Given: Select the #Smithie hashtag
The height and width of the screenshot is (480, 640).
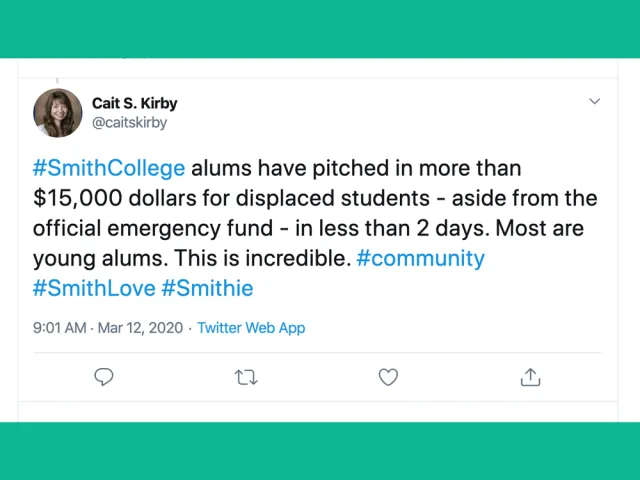Looking at the screenshot, I should [207, 288].
